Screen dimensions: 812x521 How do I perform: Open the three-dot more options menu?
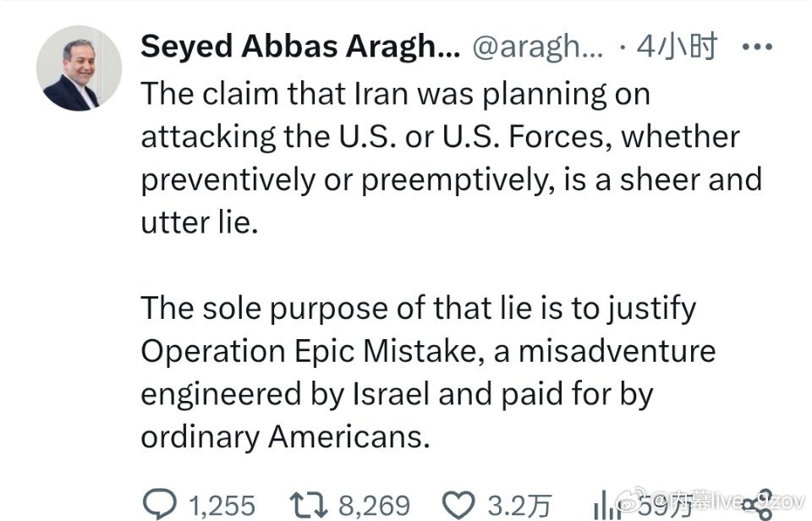click(757, 47)
